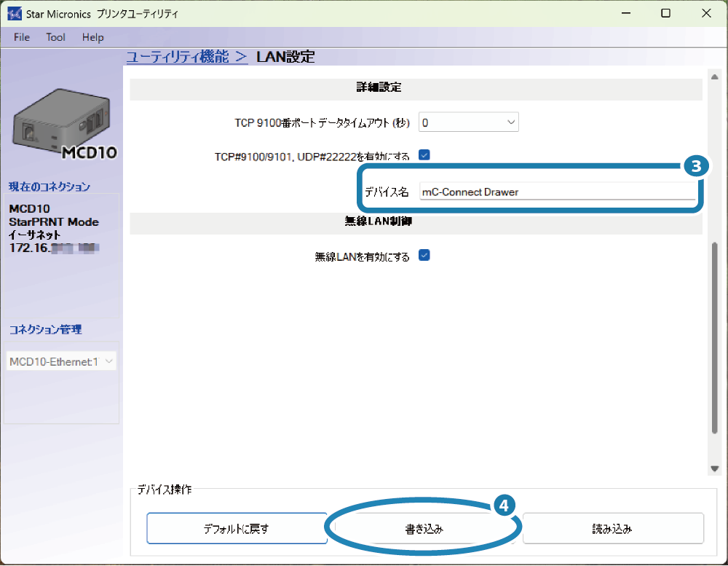Expand the MCD10-Ethernet connection dropdown

click(61, 361)
